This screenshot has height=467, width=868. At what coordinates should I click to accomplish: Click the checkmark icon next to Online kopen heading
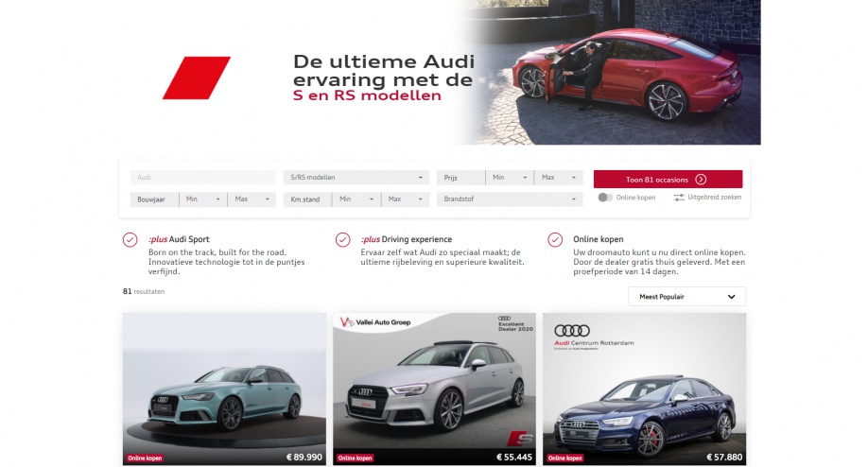(x=555, y=239)
